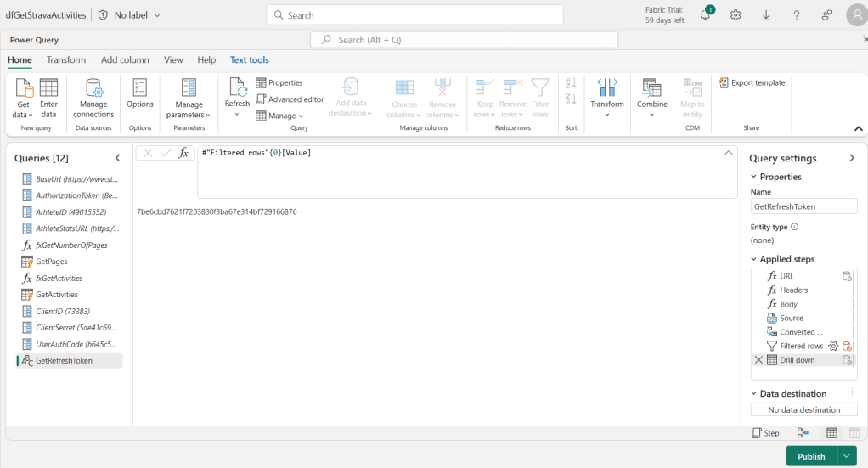Click the Options icon in the ribbon

(140, 93)
